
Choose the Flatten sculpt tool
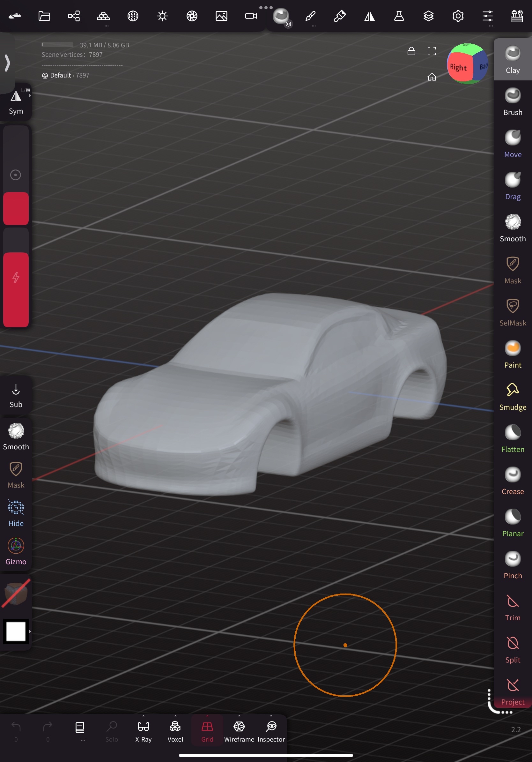(x=513, y=438)
